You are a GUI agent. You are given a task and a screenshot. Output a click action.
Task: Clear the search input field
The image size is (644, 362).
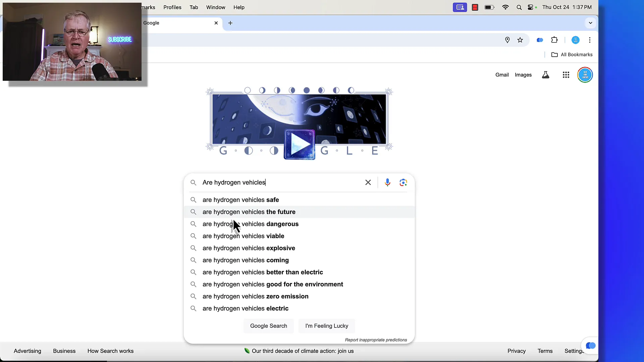pyautogui.click(x=368, y=182)
